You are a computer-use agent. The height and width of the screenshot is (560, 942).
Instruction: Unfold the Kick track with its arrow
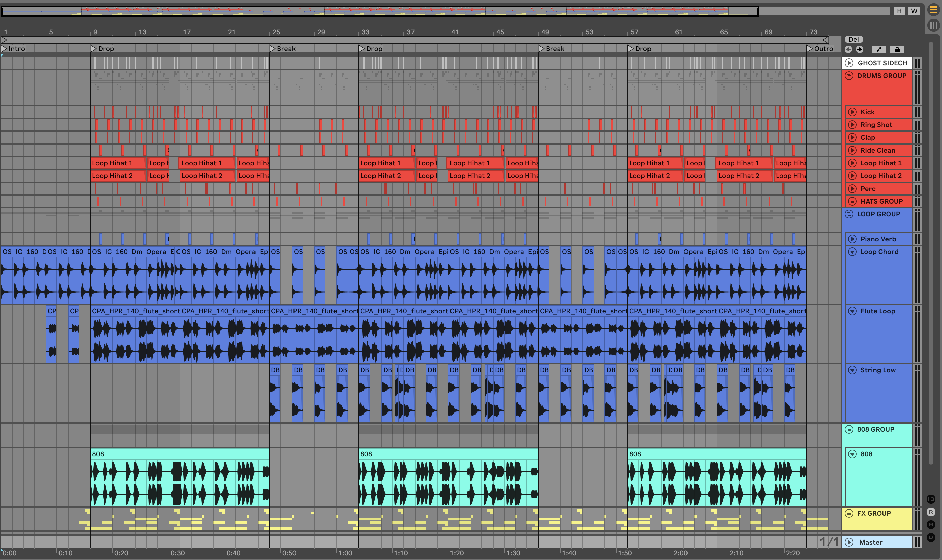tap(852, 112)
